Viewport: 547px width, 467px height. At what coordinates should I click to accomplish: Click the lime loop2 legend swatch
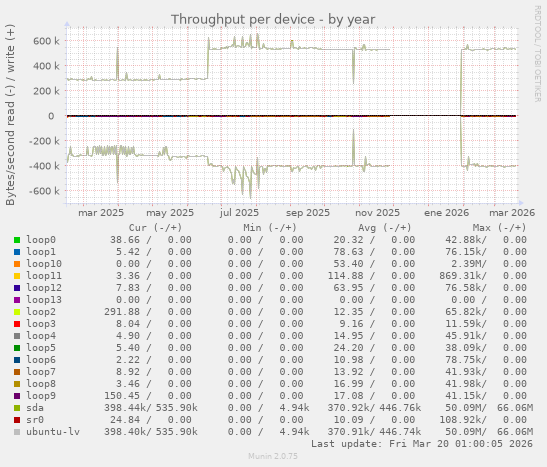[17, 312]
